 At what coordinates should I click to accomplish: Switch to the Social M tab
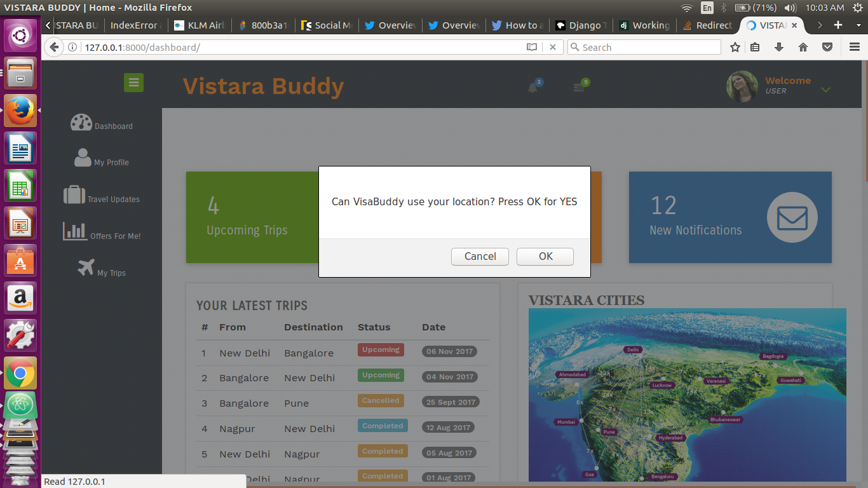click(x=327, y=25)
